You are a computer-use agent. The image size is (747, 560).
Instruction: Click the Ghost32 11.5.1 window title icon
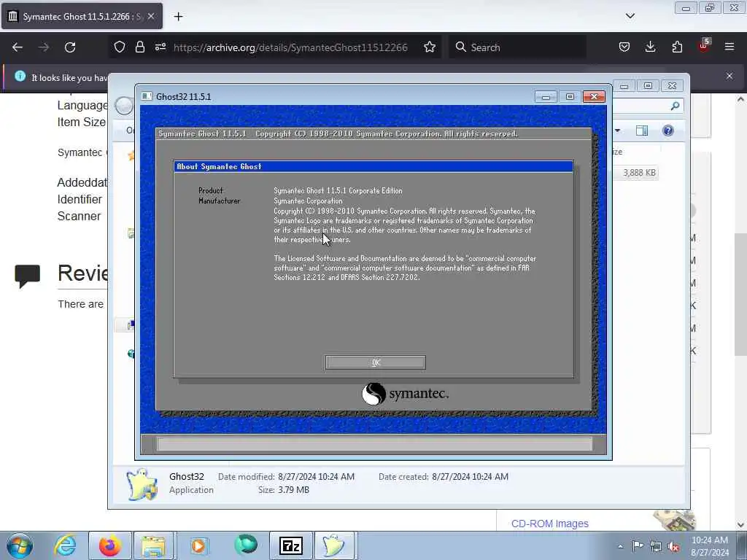click(147, 96)
